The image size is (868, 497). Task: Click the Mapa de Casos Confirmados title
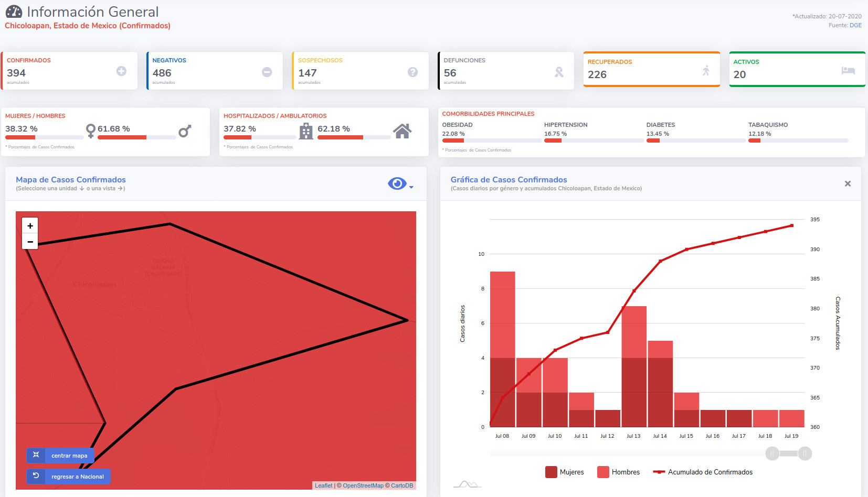(x=71, y=180)
